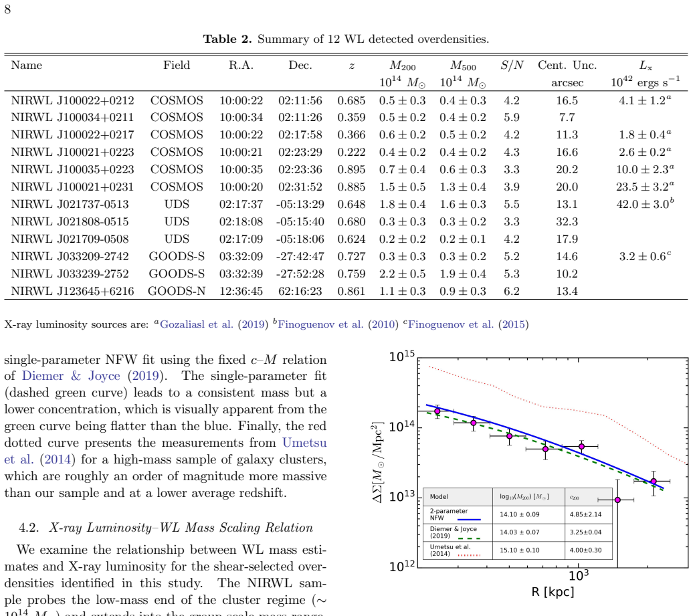Click the (2019) year link after Diemer & Joyce
Viewport: 693px width, 616px height.
[x=145, y=376]
